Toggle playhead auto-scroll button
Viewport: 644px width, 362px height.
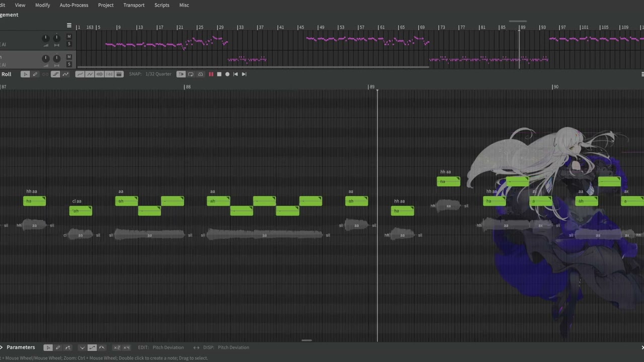point(181,74)
